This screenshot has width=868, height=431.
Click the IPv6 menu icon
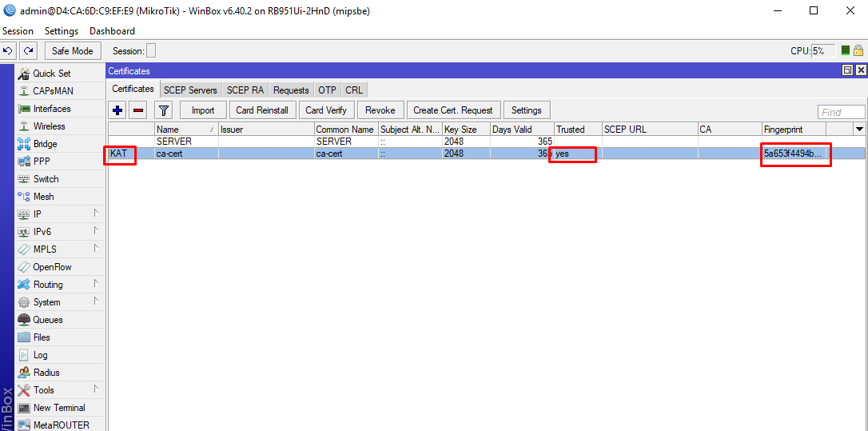pyautogui.click(x=24, y=232)
